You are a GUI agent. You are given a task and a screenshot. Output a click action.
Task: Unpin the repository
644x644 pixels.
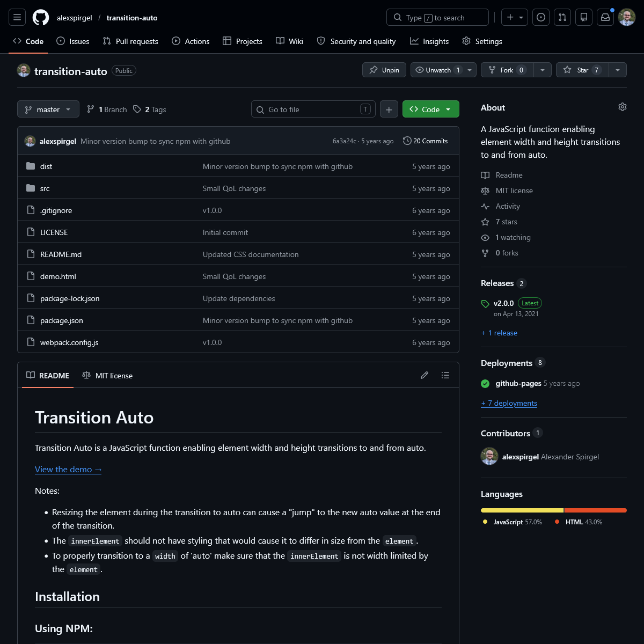click(384, 70)
